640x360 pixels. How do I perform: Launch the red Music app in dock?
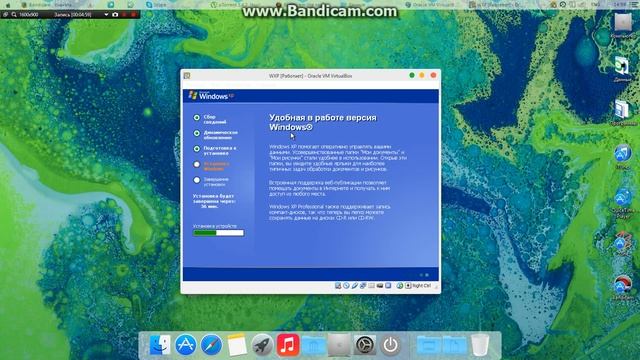(288, 345)
